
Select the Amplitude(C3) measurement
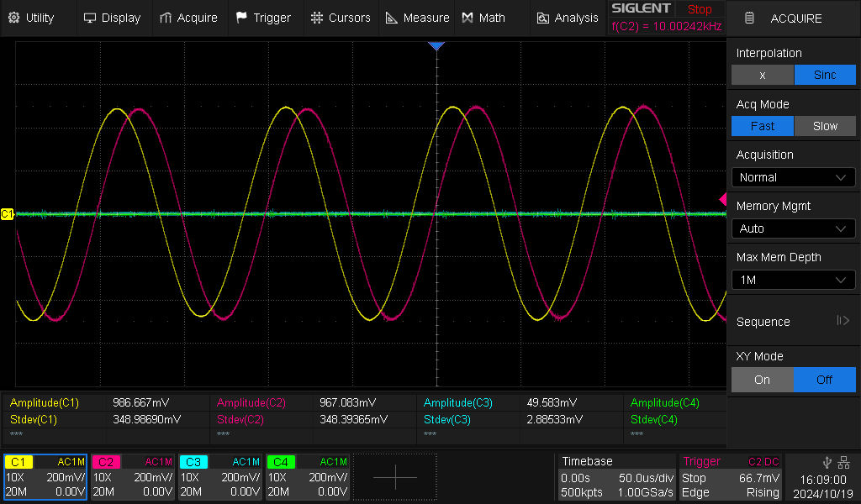(x=458, y=402)
